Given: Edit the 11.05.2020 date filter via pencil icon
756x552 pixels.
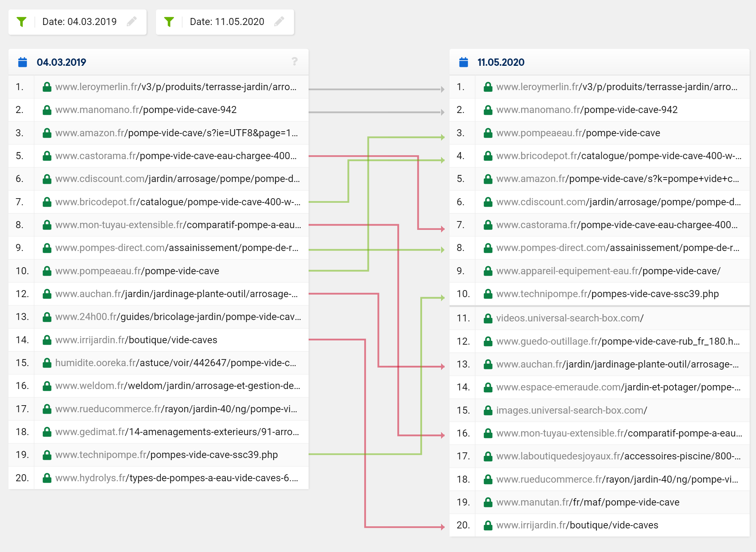Looking at the screenshot, I should pos(279,21).
